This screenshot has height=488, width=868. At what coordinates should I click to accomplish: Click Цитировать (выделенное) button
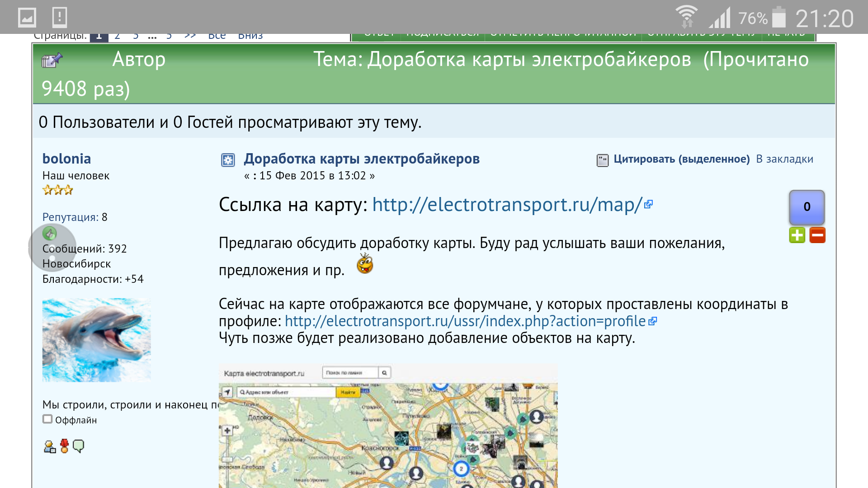tap(681, 159)
